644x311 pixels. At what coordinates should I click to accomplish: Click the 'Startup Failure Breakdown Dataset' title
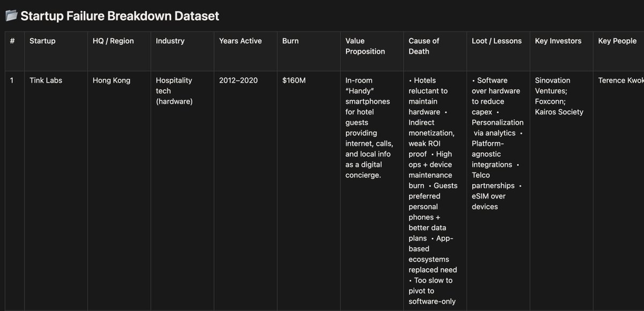pyautogui.click(x=120, y=16)
